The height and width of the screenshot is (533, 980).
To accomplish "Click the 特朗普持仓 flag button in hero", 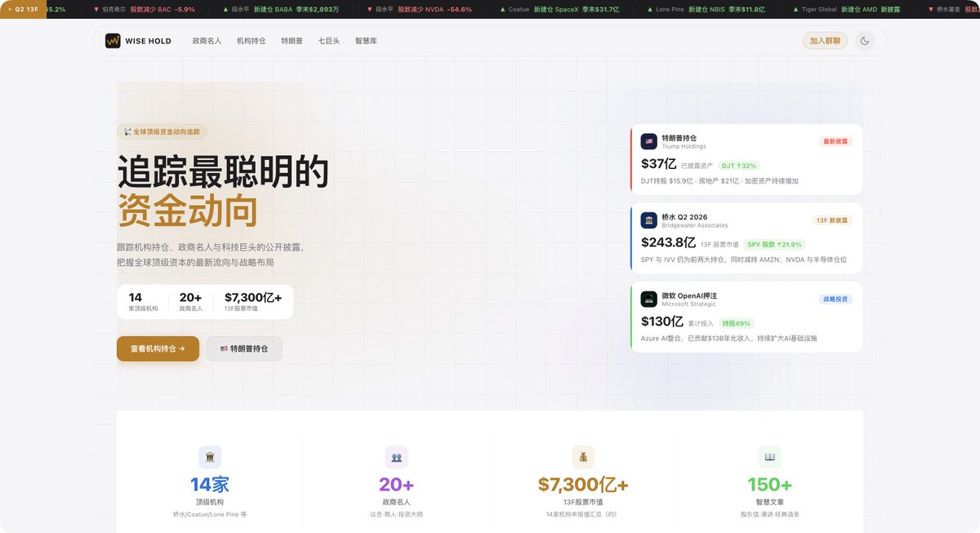I will coord(244,349).
